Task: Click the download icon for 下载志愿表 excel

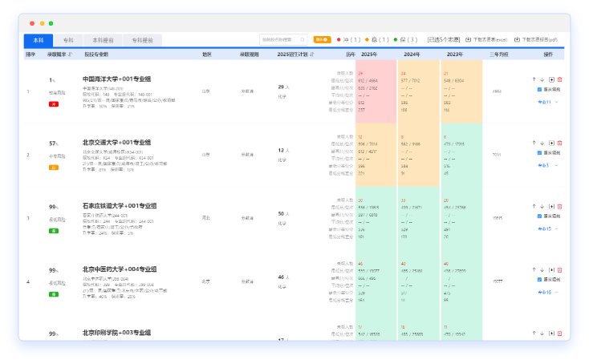Action: [468, 39]
